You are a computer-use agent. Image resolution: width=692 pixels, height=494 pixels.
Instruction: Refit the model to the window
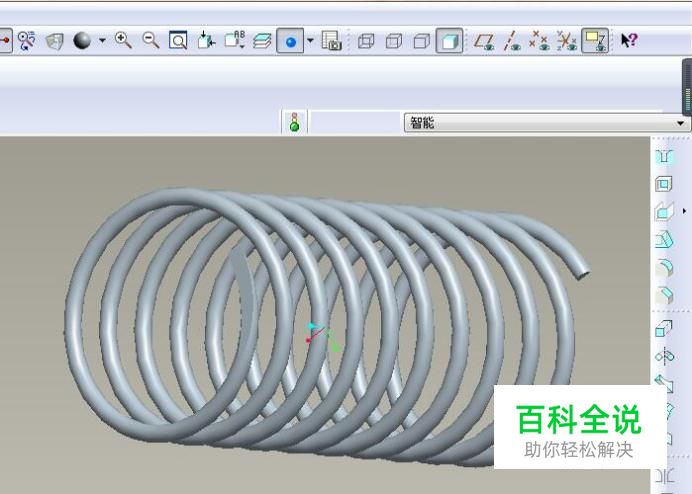[x=178, y=41]
